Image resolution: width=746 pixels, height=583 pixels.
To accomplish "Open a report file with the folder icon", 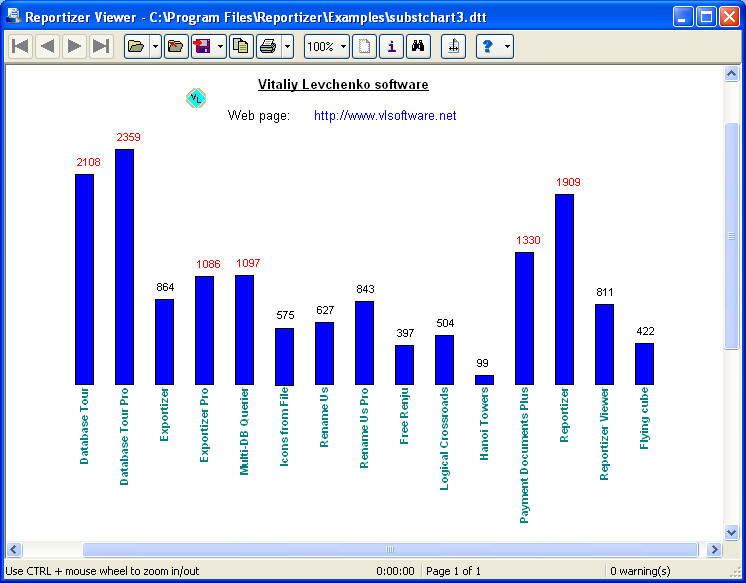I will (x=137, y=47).
